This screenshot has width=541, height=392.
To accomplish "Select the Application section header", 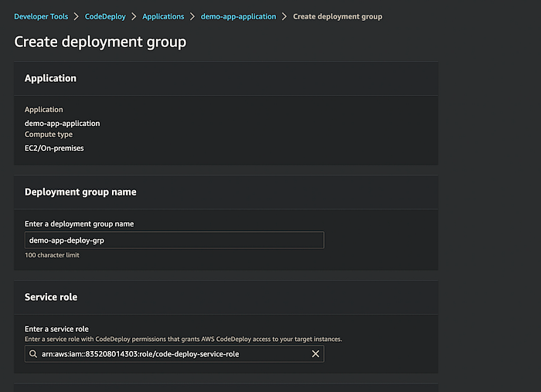I will pos(50,78).
